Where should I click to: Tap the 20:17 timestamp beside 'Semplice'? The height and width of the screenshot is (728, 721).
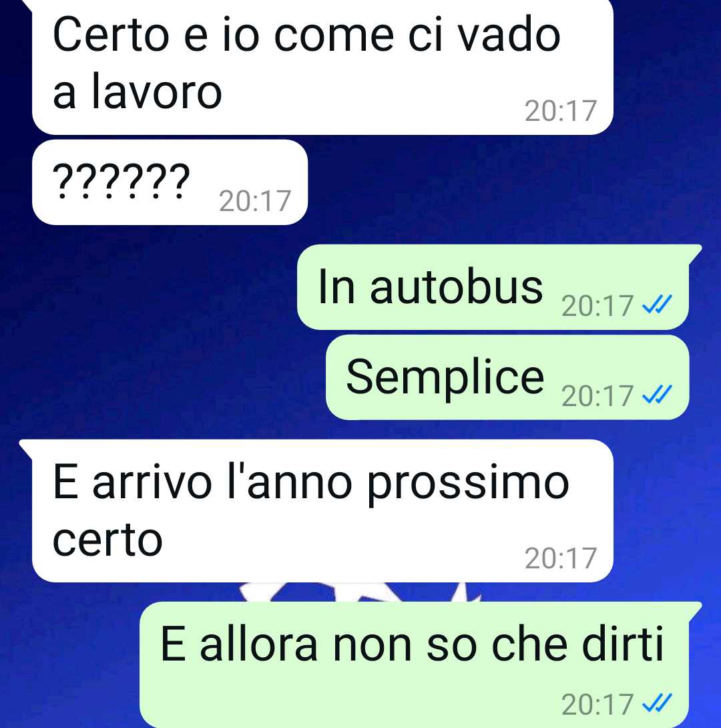click(597, 396)
